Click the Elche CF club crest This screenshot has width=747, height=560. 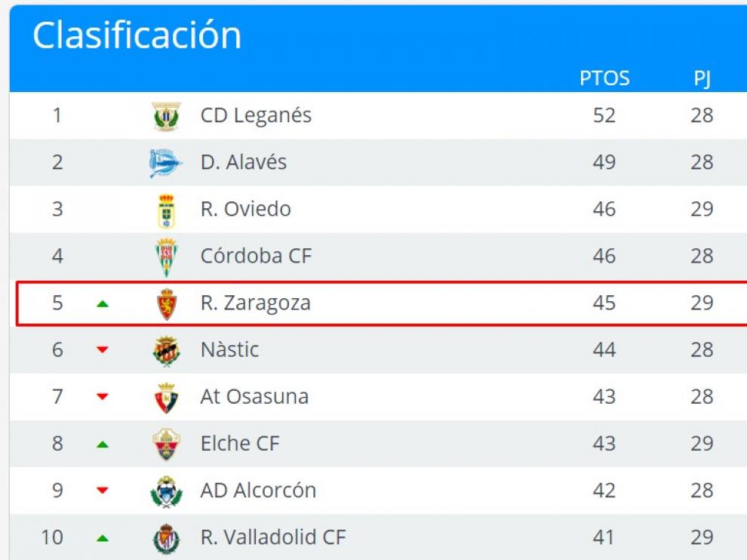[166, 445]
